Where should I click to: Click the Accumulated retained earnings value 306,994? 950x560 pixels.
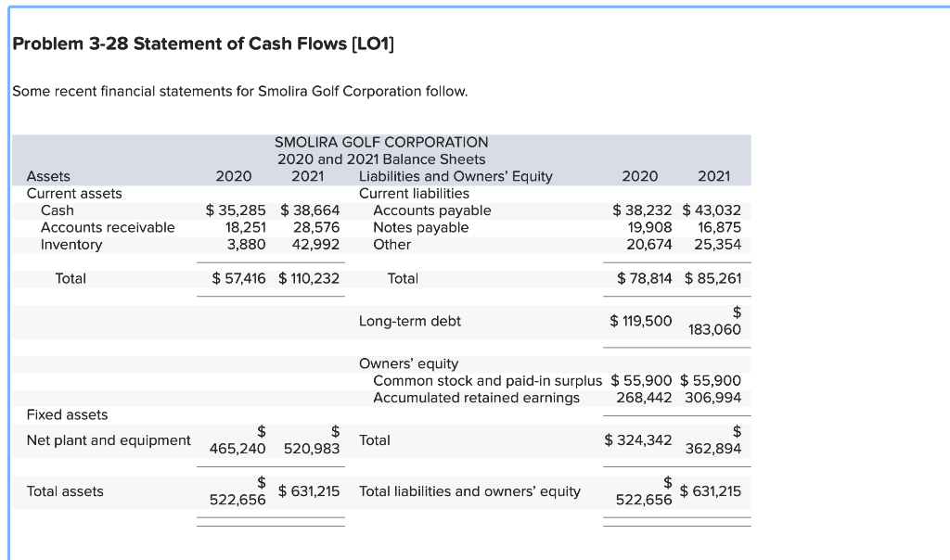[714, 397]
